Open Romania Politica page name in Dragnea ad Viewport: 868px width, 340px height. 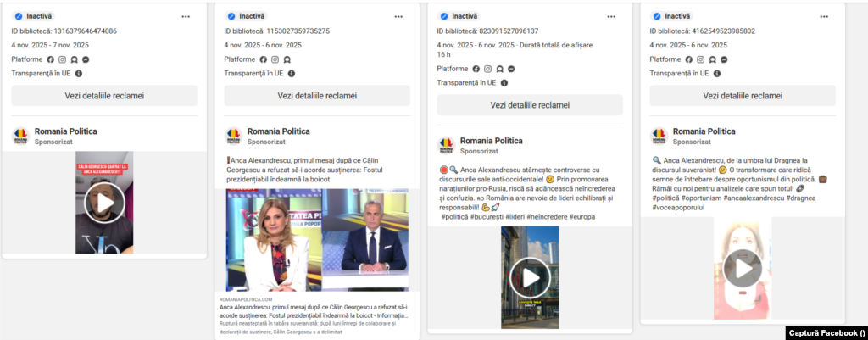704,131
